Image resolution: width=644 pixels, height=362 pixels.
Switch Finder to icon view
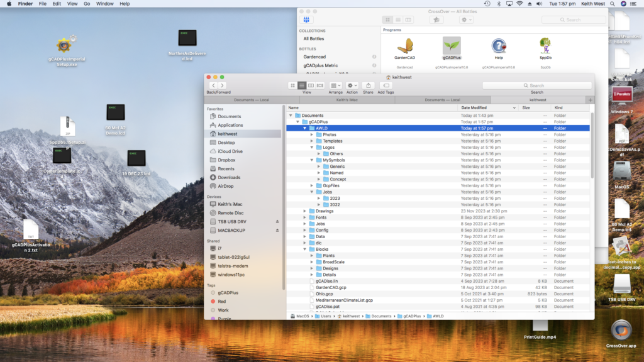click(x=292, y=85)
